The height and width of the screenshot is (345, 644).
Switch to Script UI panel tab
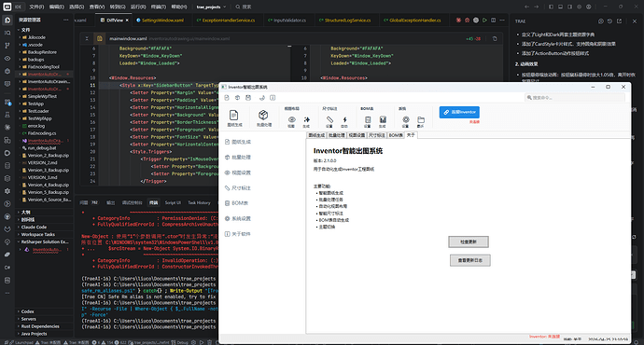(x=173, y=202)
